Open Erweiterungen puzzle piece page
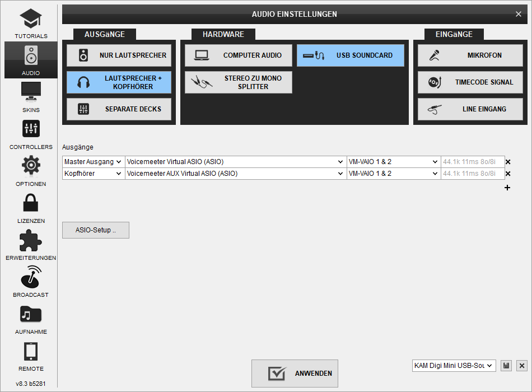 pos(31,244)
